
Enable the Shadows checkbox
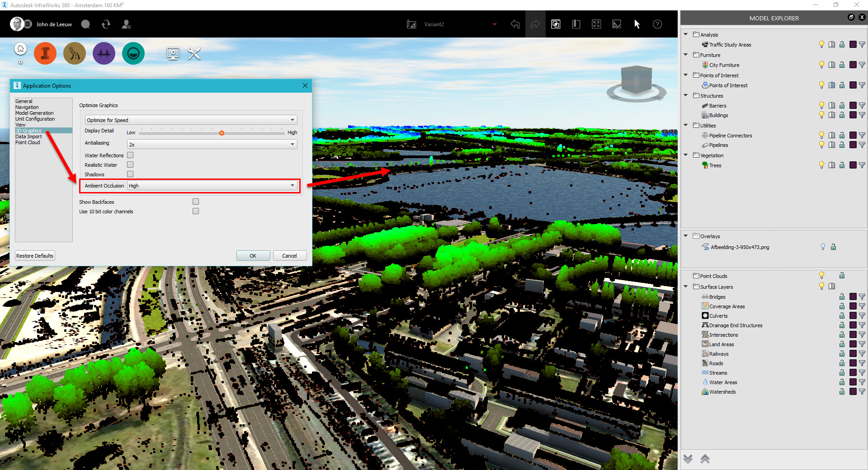pyautogui.click(x=130, y=174)
